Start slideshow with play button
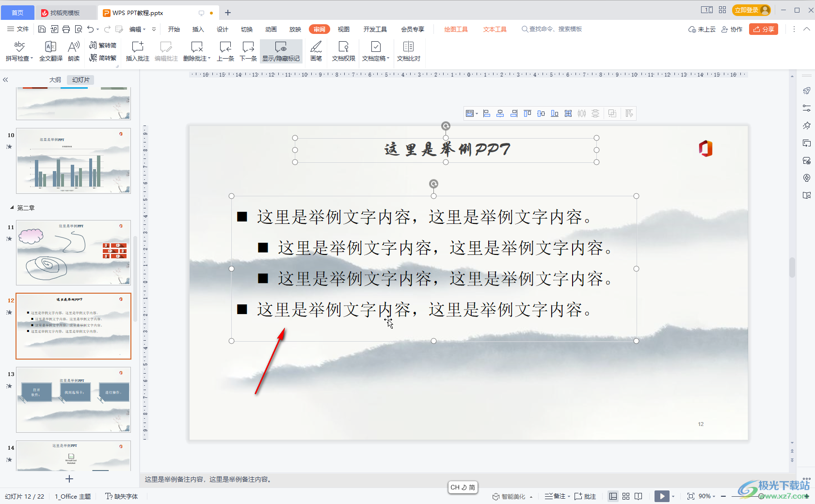Image resolution: width=815 pixels, height=504 pixels. [662, 496]
